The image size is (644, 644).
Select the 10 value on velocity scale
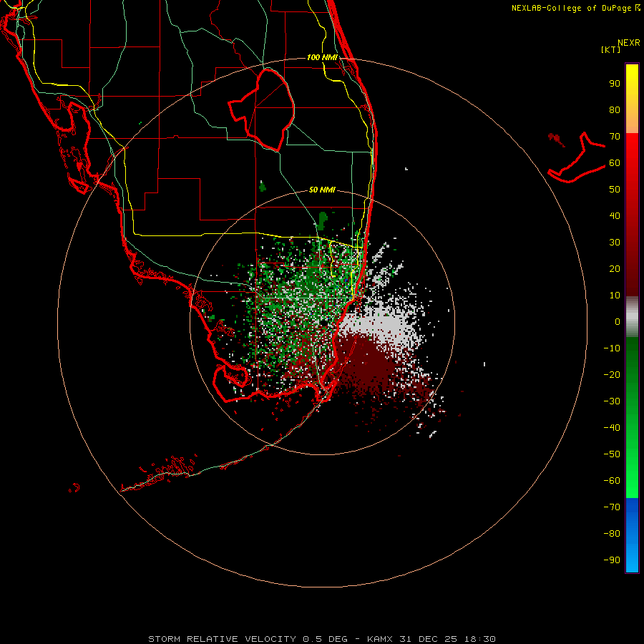click(x=615, y=296)
